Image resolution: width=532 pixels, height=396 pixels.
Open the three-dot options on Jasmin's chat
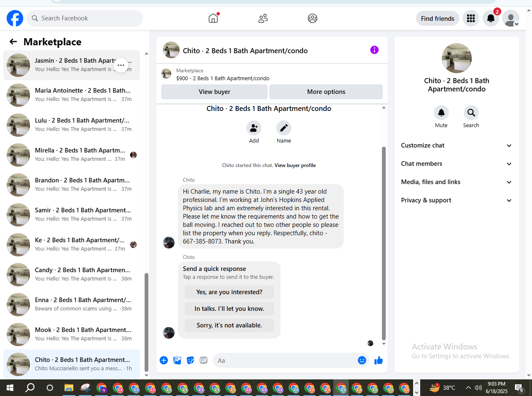pos(121,65)
